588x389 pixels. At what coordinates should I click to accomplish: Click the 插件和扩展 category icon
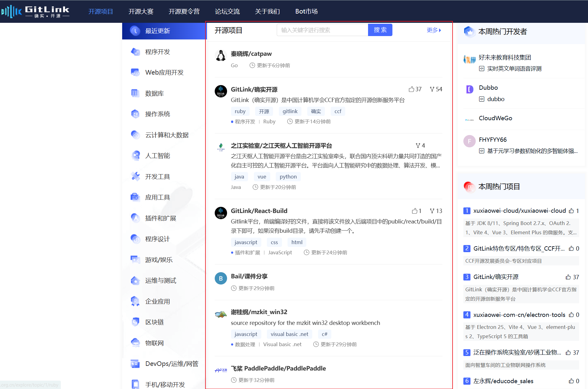point(135,218)
